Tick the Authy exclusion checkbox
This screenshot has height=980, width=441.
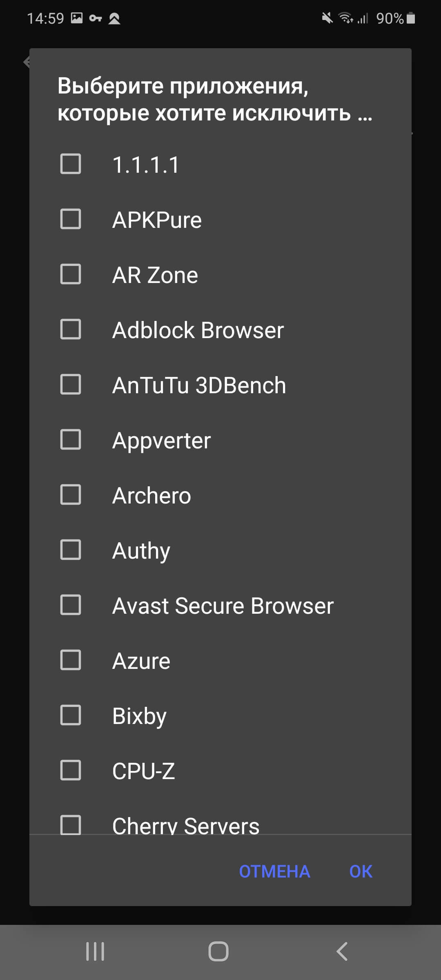71,550
